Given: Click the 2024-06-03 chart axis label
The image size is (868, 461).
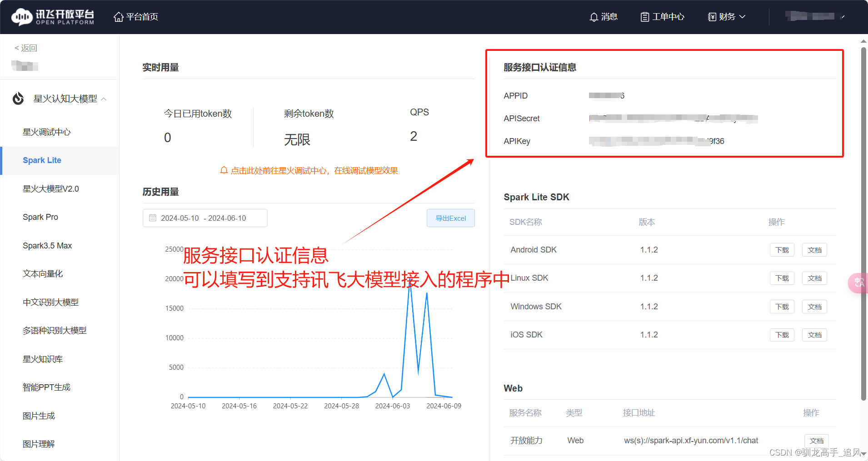Looking at the screenshot, I should (x=393, y=406).
